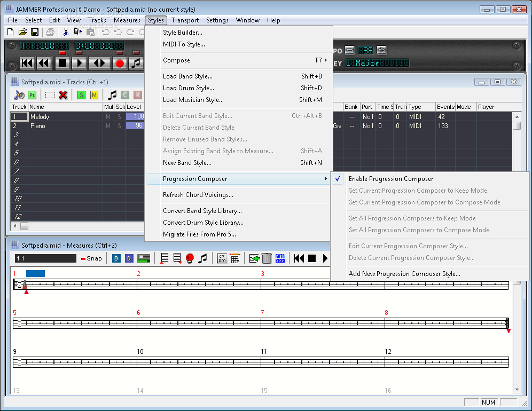Open the Transport menu
Image resolution: width=532 pixels, height=411 pixels.
[185, 20]
